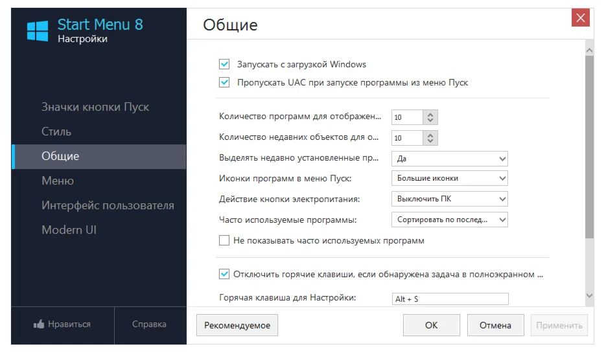This screenshot has height=364, width=606.
Task: Click the Общие page heading
Action: (x=230, y=25)
